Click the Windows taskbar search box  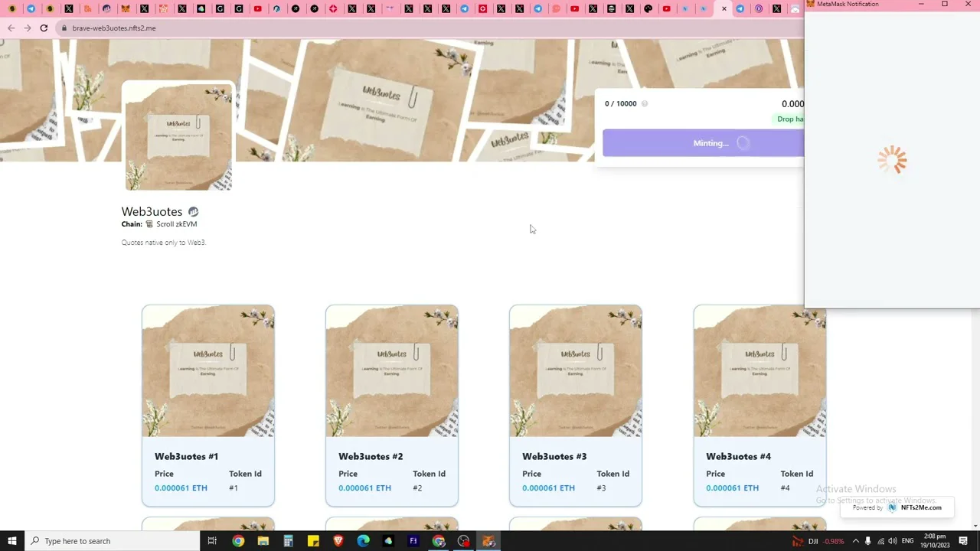(x=113, y=541)
